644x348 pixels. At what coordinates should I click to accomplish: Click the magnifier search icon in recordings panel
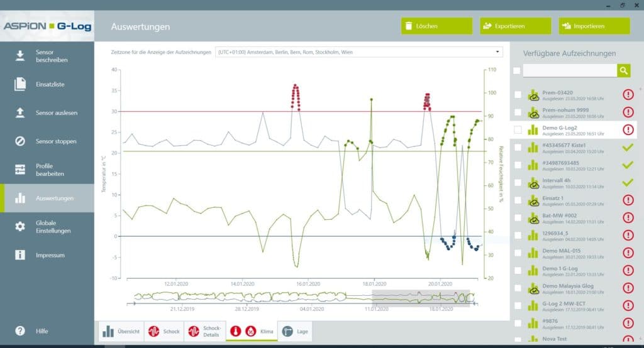tap(623, 70)
